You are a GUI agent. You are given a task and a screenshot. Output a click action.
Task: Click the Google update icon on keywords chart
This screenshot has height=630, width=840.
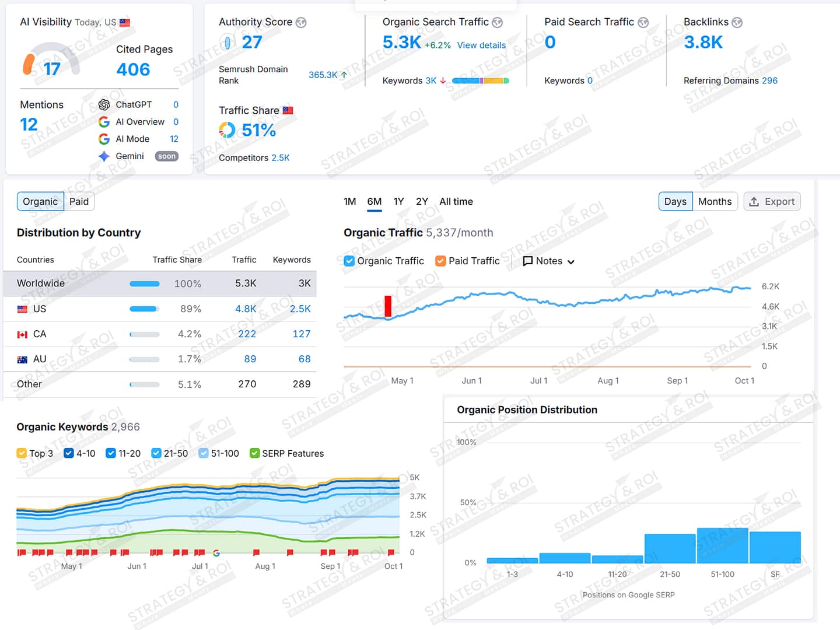tap(216, 552)
